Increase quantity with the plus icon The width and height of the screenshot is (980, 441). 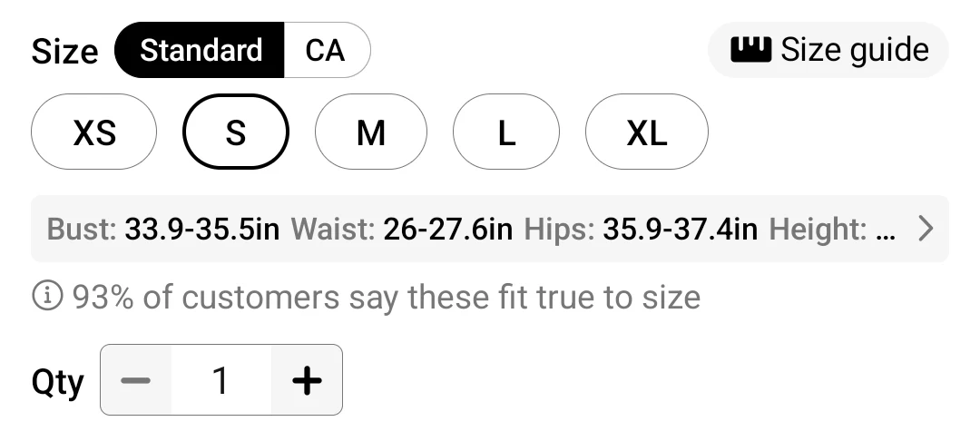[x=307, y=380]
